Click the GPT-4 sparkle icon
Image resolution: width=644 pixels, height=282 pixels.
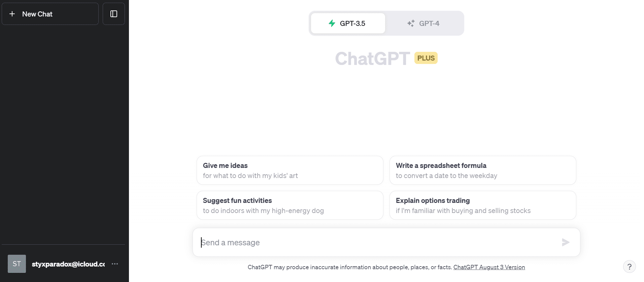point(411,23)
